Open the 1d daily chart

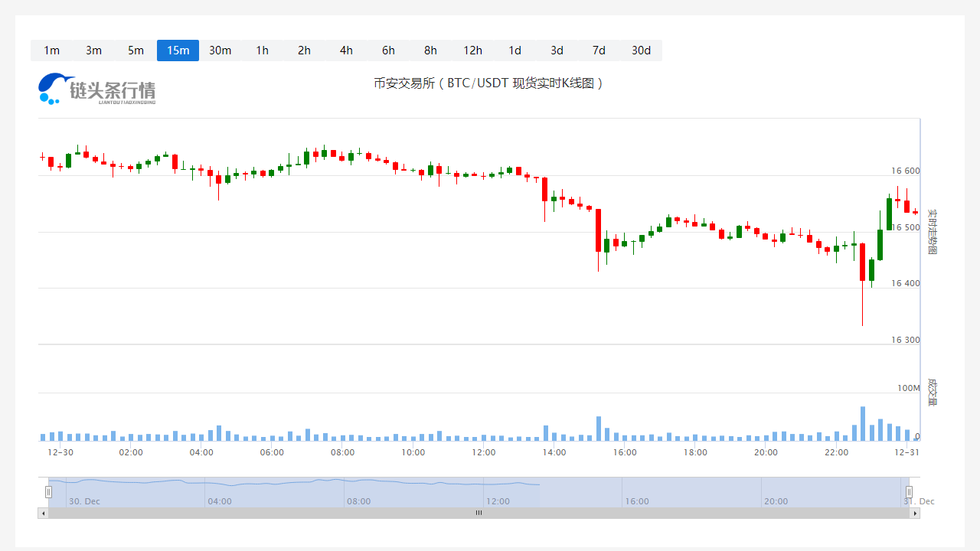514,51
